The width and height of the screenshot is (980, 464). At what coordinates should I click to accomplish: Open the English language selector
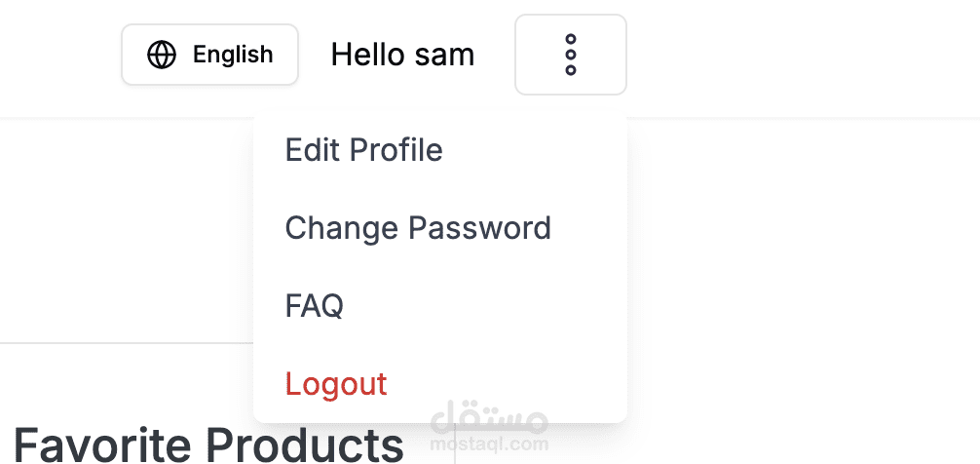pyautogui.click(x=210, y=55)
